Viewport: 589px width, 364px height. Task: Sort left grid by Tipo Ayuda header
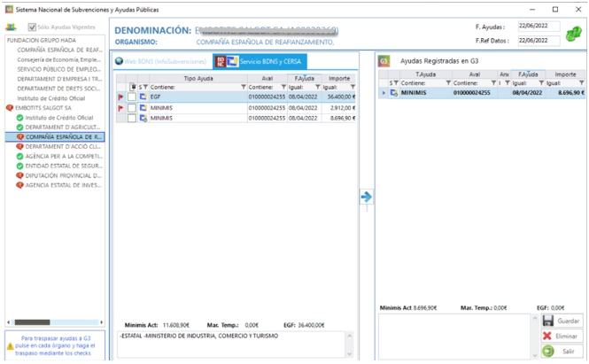(198, 79)
